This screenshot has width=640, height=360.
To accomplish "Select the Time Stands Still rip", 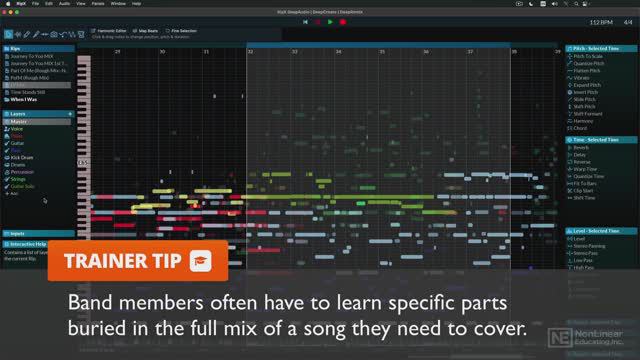I will (x=28, y=92).
